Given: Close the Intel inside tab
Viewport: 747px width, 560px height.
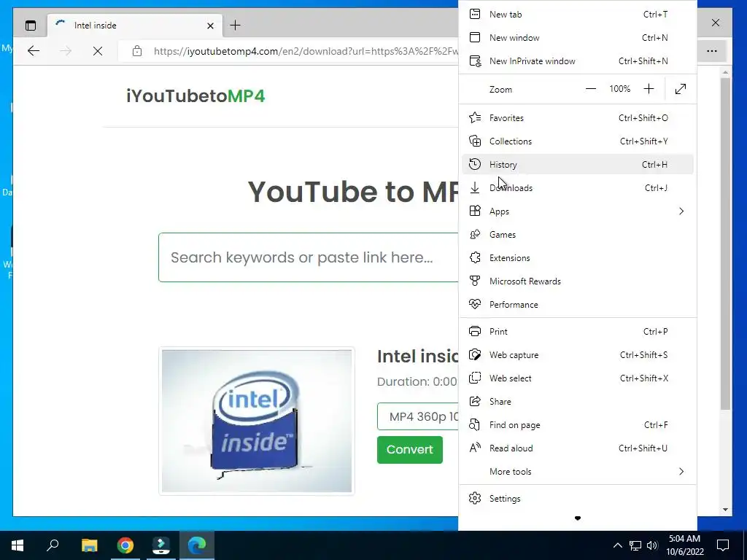Looking at the screenshot, I should [x=211, y=26].
